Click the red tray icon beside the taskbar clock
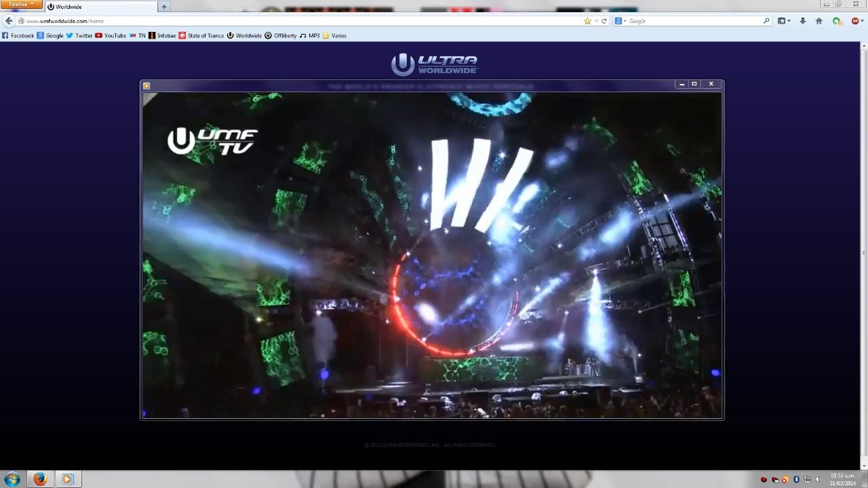868x488 pixels. coord(764,480)
